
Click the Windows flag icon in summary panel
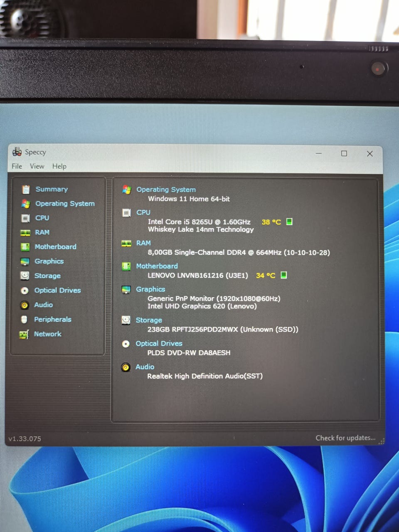[x=127, y=190]
